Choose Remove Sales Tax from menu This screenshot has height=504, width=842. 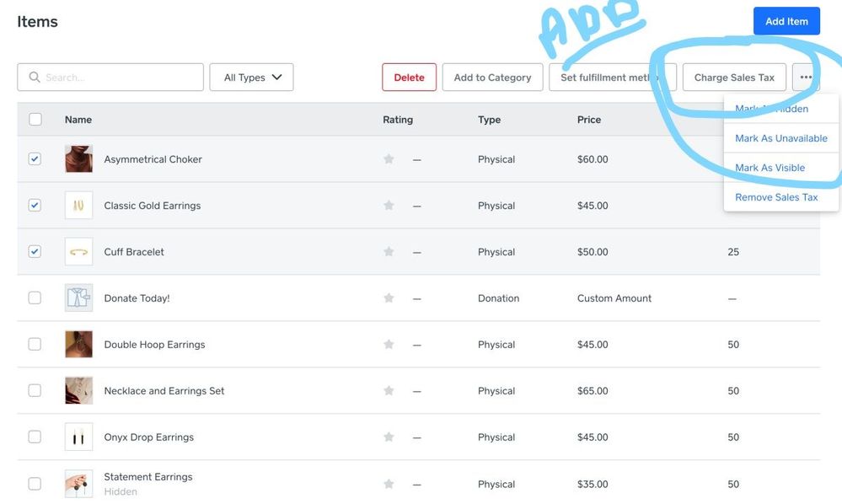(x=776, y=197)
